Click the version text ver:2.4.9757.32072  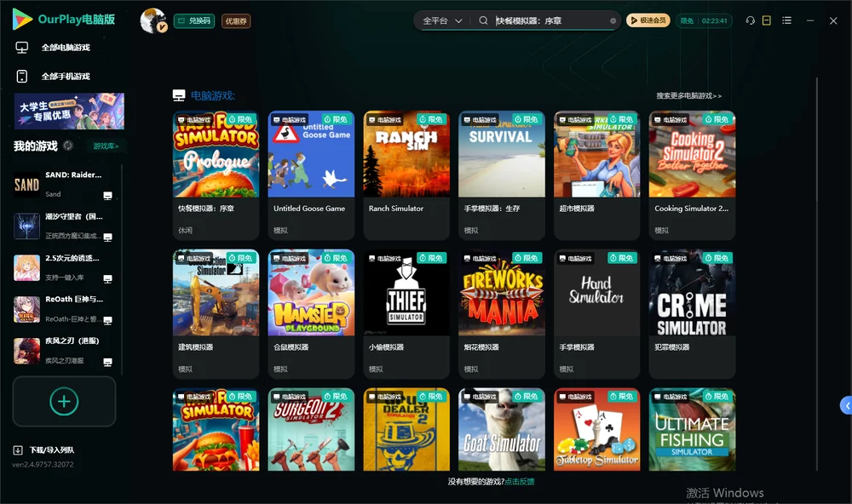tap(43, 465)
